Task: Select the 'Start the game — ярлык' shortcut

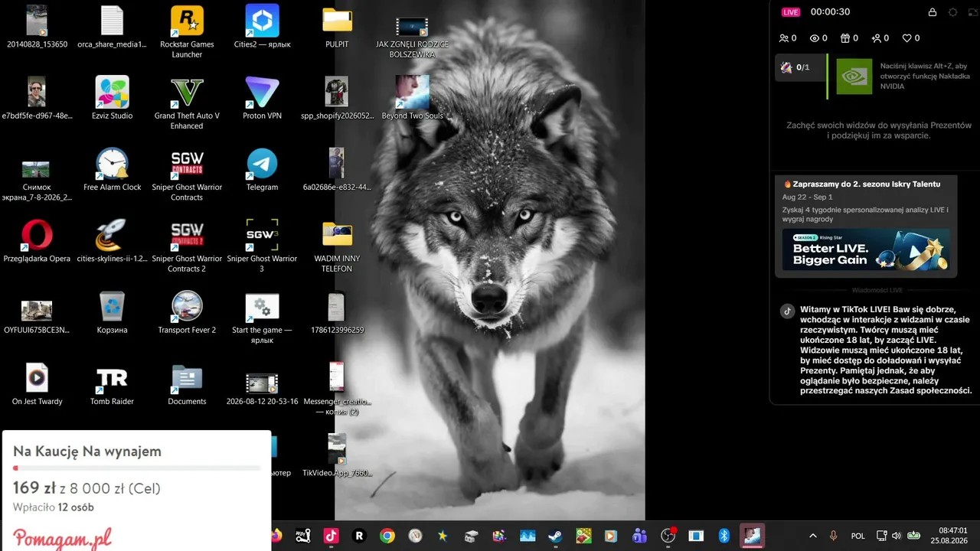Action: click(x=262, y=317)
